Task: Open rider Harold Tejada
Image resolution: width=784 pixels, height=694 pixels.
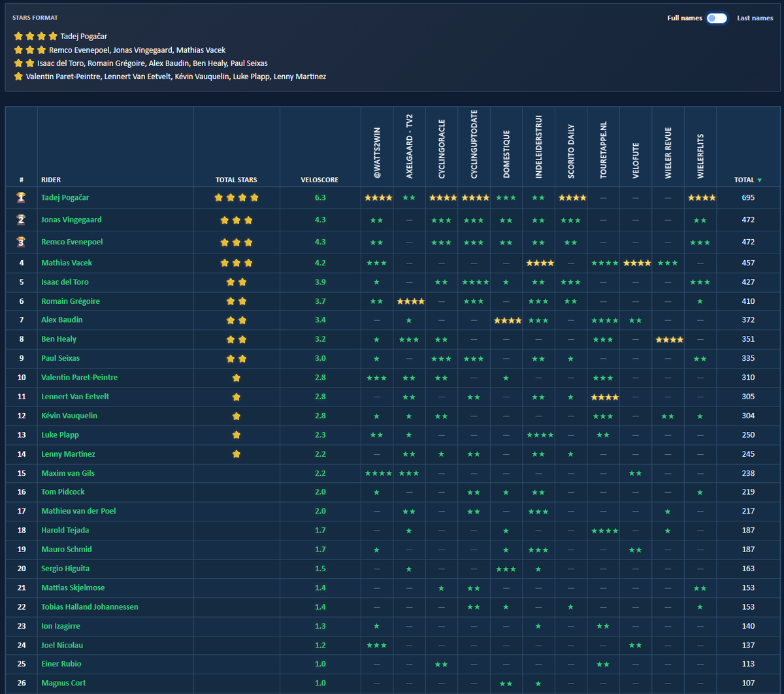Action: pos(65,530)
